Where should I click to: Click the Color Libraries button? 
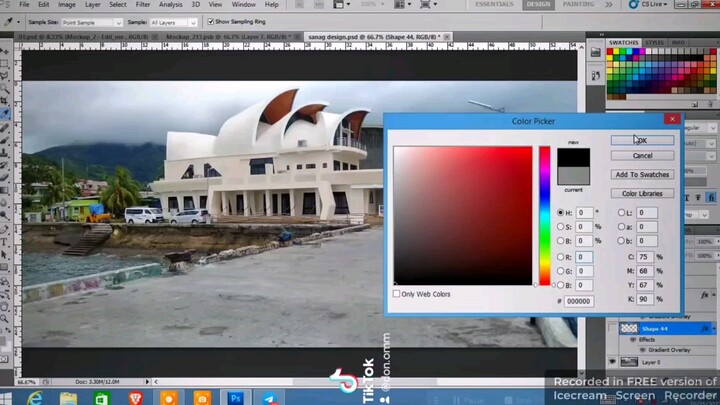point(642,193)
